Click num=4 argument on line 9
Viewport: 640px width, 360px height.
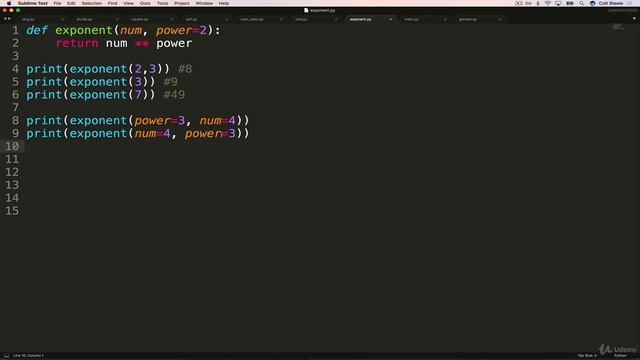(x=152, y=133)
